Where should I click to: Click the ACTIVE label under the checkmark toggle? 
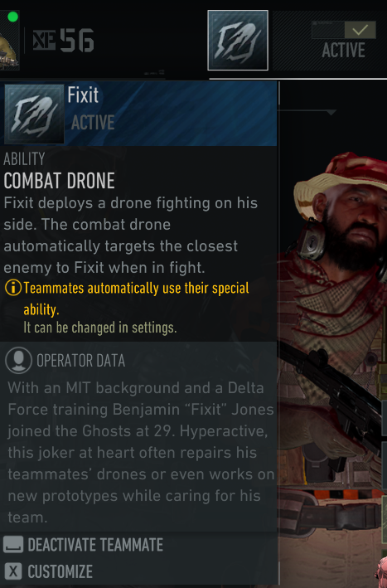coord(344,51)
